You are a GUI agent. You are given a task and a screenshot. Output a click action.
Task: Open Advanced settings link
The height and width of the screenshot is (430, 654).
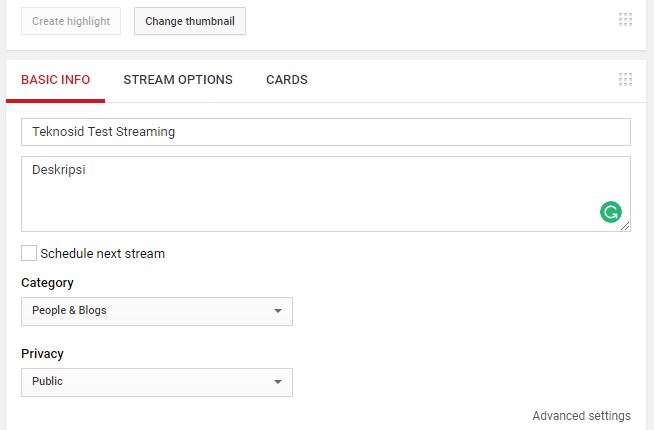[x=581, y=416]
